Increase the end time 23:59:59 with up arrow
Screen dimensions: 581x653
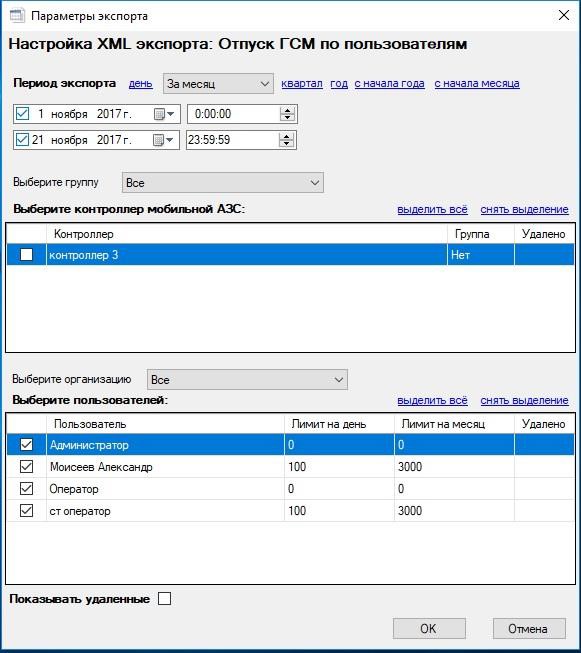tap(286, 136)
